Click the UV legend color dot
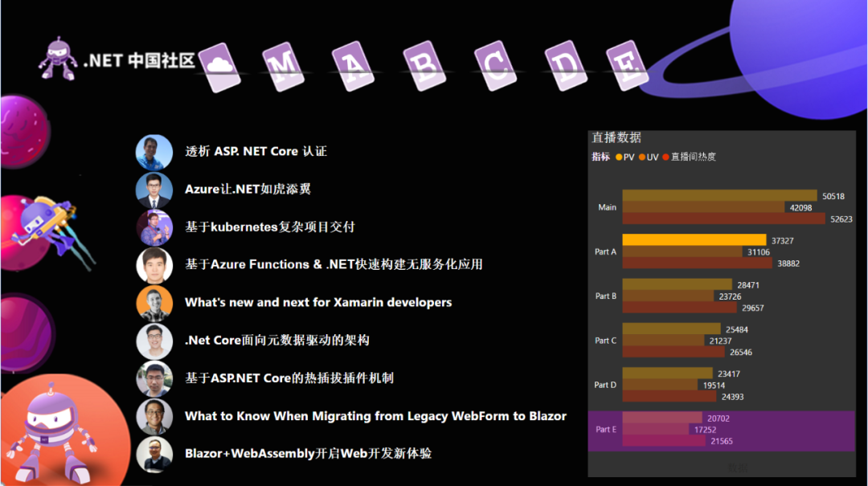The width and height of the screenshot is (868, 486). click(x=642, y=157)
